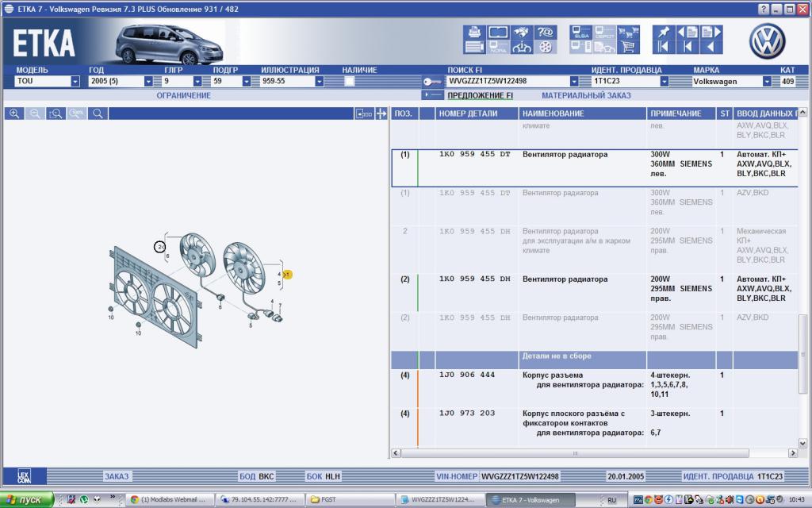Go to previous page with left-arrow document icon
The width and height of the screenshot is (812, 508).
click(x=688, y=32)
